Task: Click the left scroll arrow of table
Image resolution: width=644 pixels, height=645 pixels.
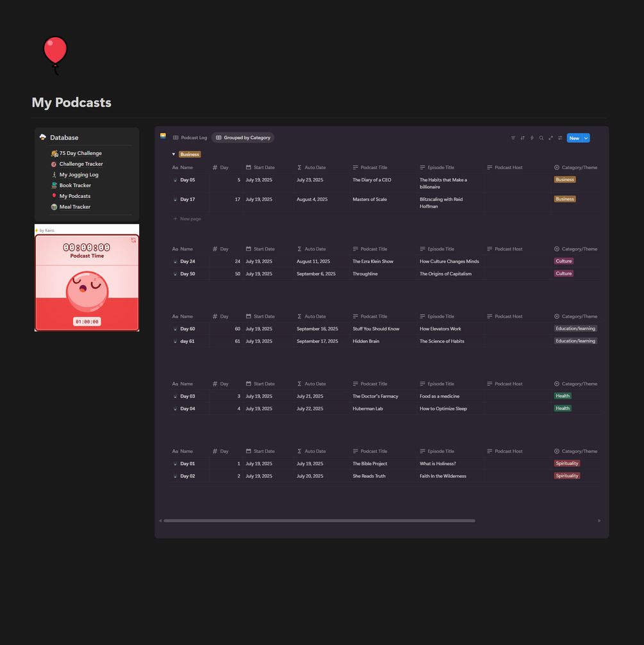Action: coord(160,521)
